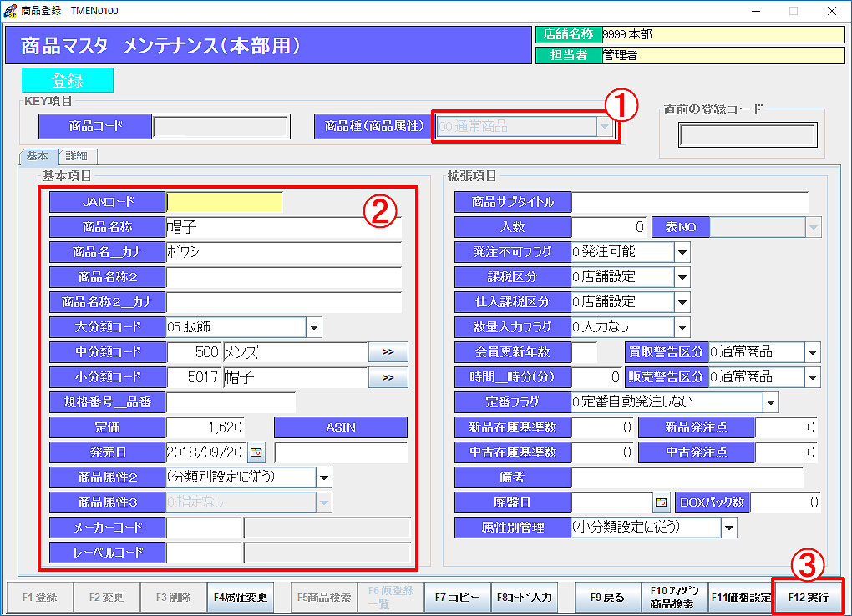Expand the 数量入力フラグ dropdown
Image resolution: width=852 pixels, height=616 pixels.
[682, 327]
